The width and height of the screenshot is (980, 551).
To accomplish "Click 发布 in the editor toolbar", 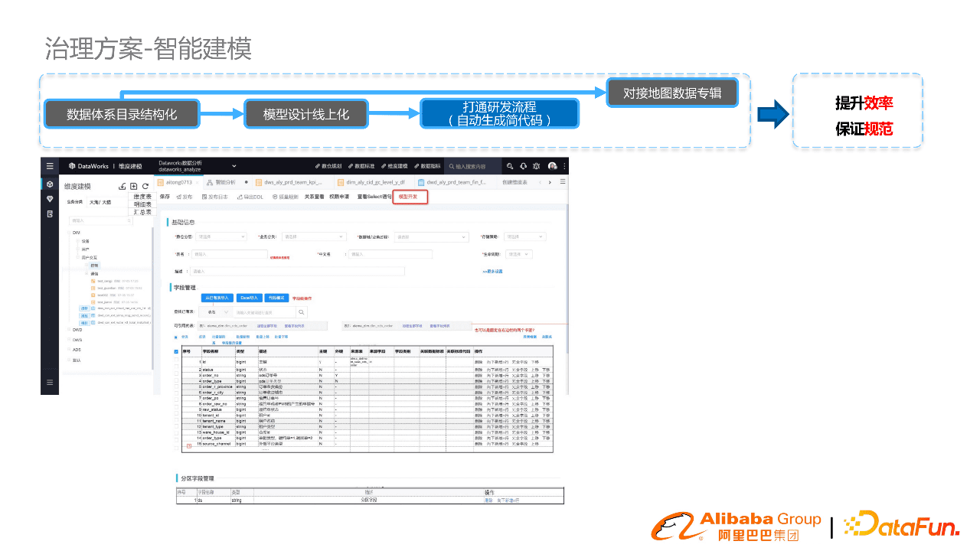I will [x=185, y=197].
